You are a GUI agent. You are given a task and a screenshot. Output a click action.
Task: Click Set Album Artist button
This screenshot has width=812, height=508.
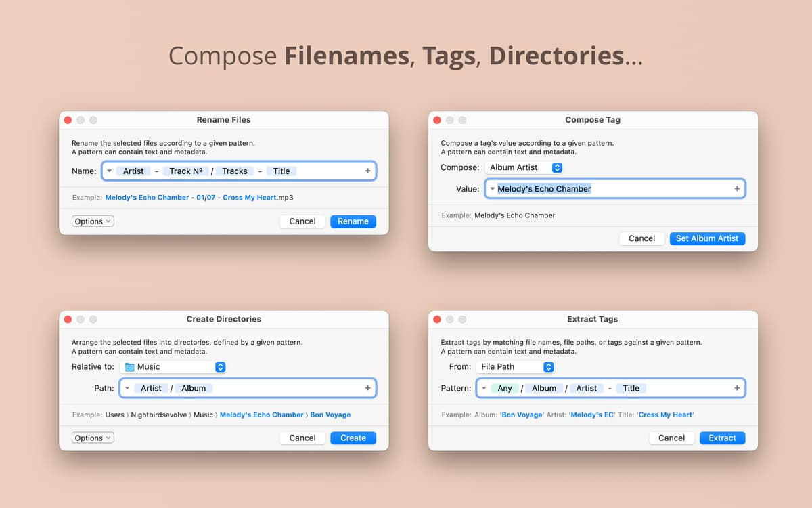tap(707, 238)
